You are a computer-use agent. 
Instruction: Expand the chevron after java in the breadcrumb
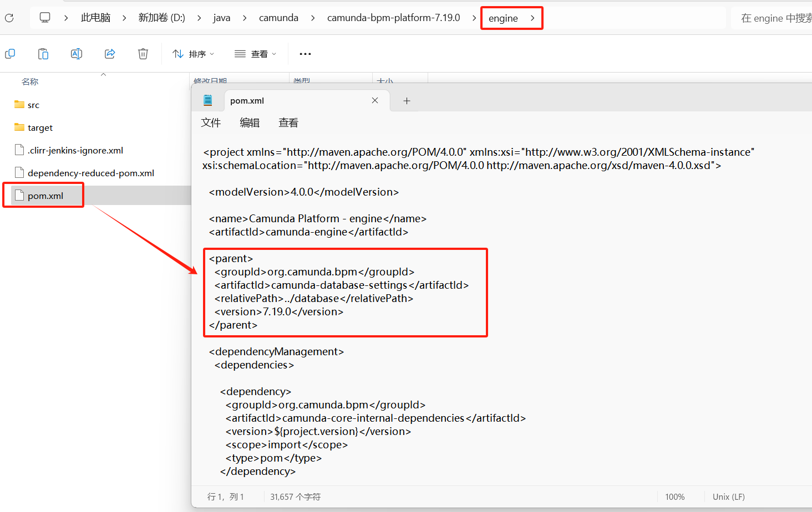click(245, 18)
